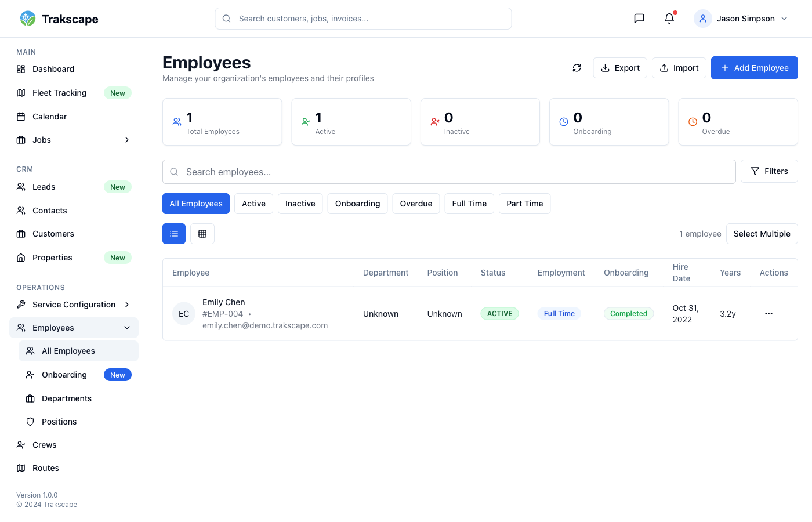
Task: Open the Completed onboarding status badge
Action: pos(629,313)
